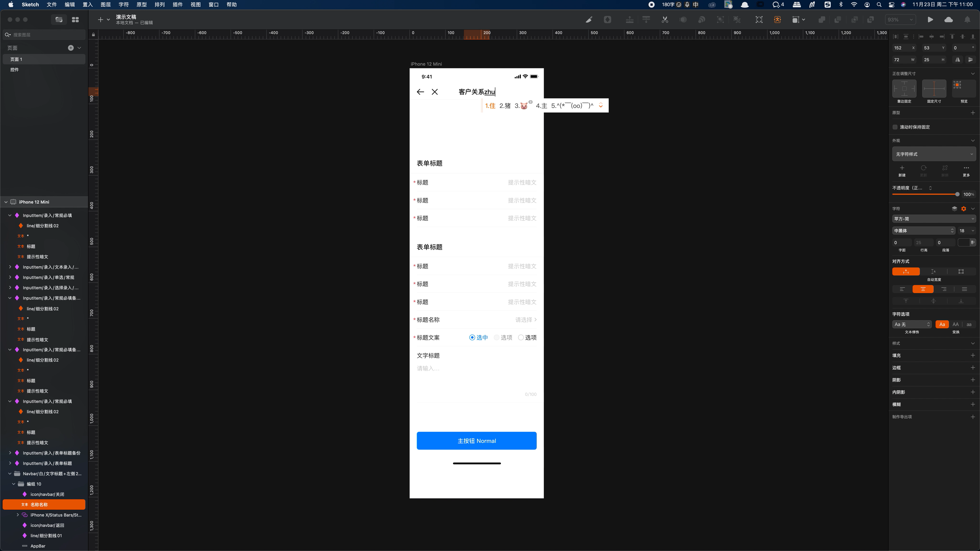Screen dimensions: 980x551
Task: Click the intersect boolean operation icon
Action: pos(854,19)
